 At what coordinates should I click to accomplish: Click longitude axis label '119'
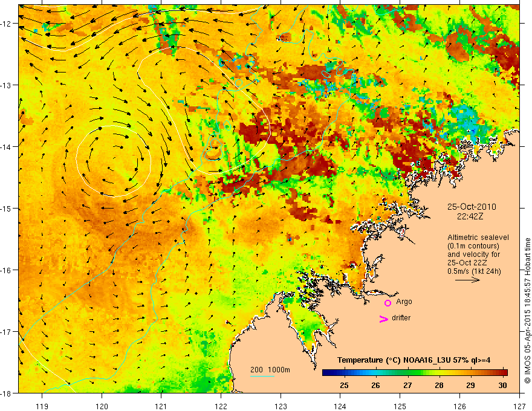(42, 406)
